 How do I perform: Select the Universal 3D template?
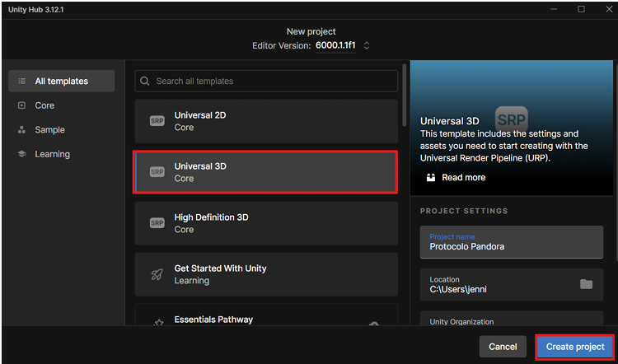coord(266,172)
